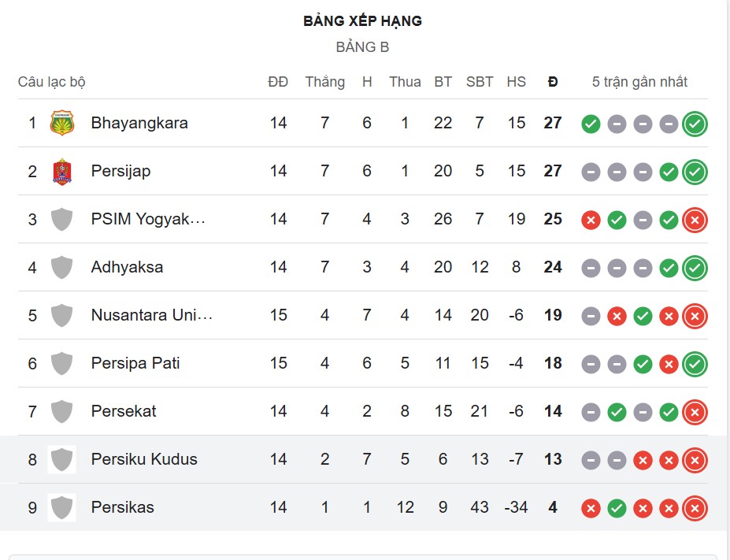Select the shield badge beside Persikas

(61, 508)
